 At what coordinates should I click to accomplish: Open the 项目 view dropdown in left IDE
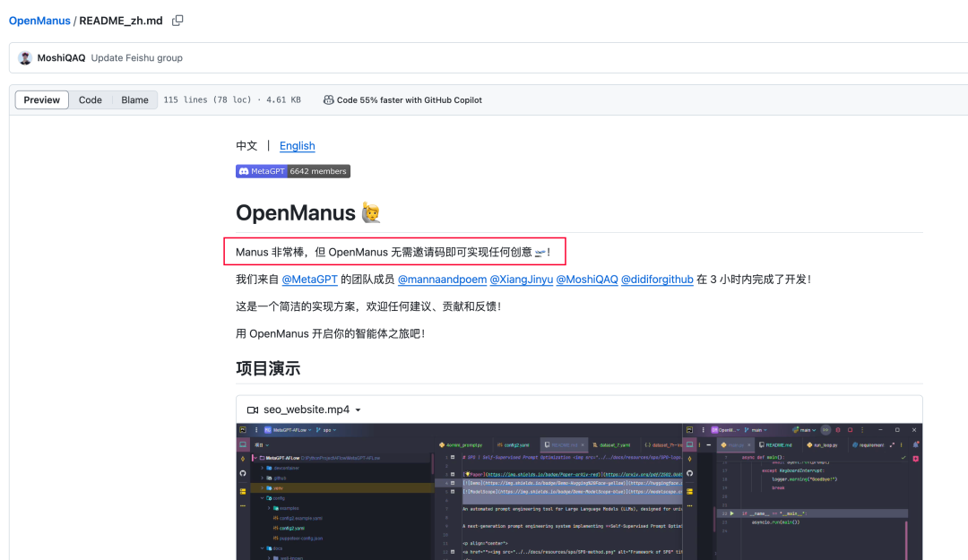pos(262,444)
